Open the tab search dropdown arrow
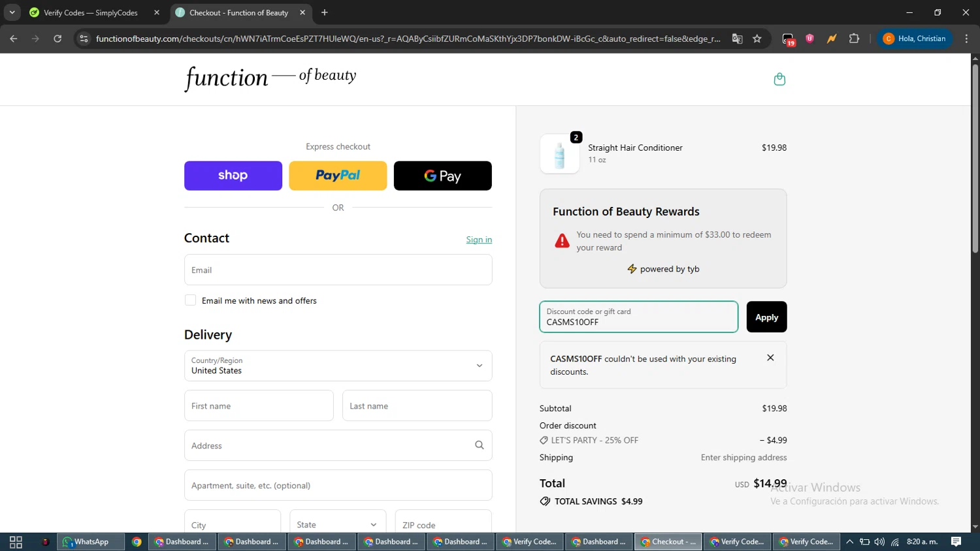The image size is (980, 551). click(x=12, y=12)
